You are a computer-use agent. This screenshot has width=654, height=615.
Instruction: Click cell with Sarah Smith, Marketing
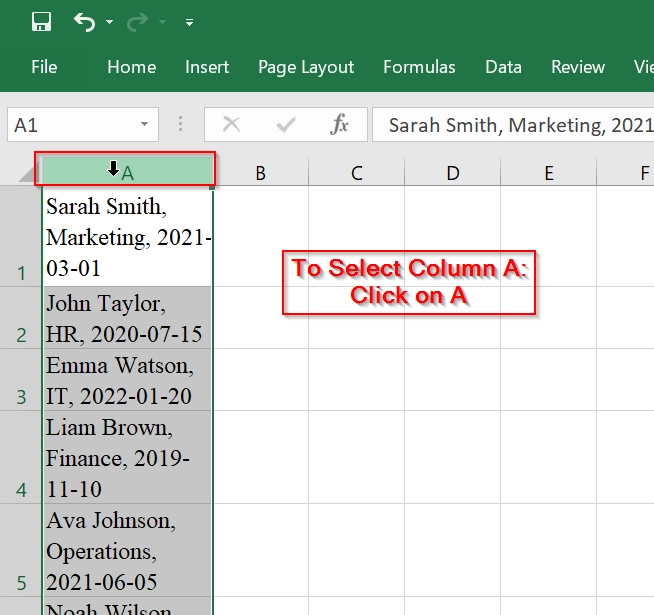tap(128, 237)
